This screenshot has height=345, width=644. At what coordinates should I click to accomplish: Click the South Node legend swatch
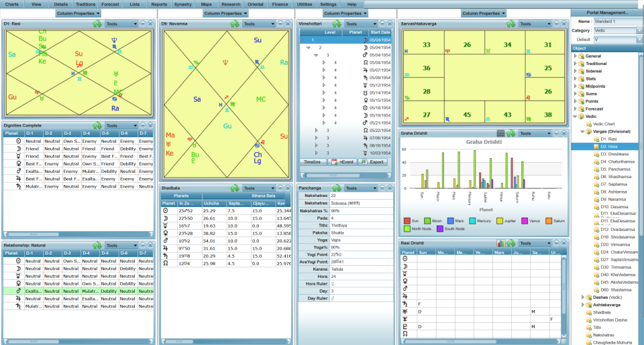coord(440,228)
